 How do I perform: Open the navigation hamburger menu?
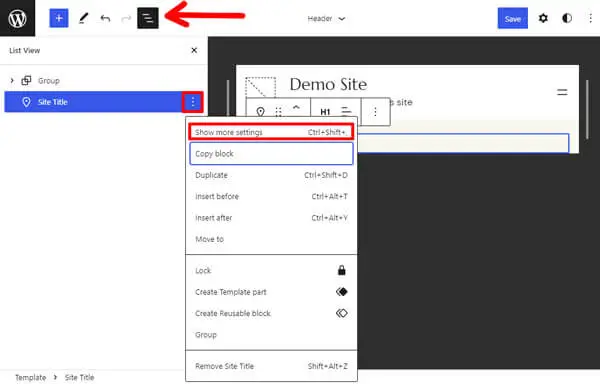(x=562, y=92)
